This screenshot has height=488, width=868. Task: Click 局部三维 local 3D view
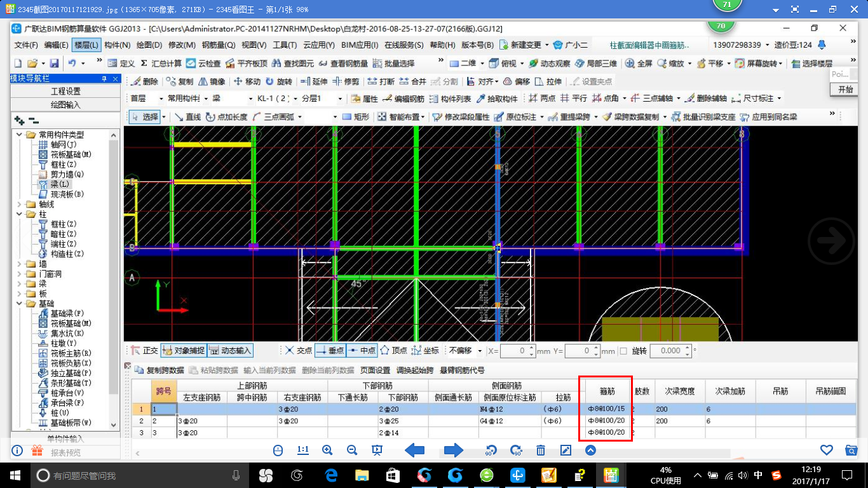pos(596,64)
